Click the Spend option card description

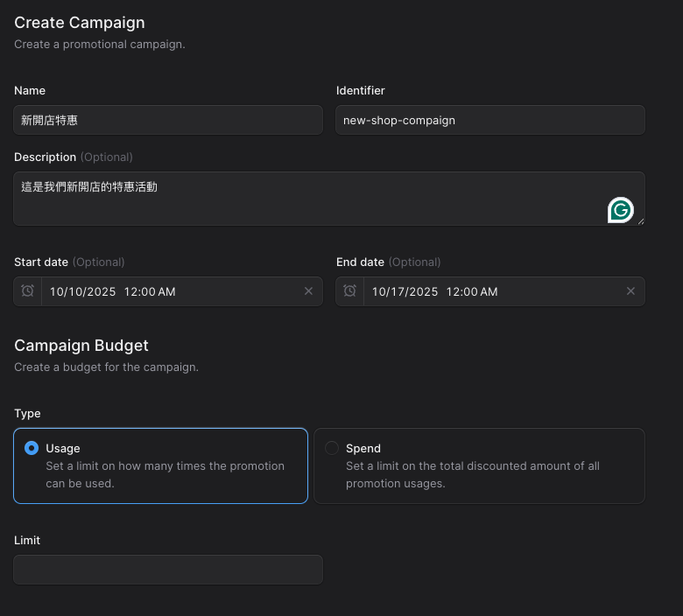click(x=473, y=475)
